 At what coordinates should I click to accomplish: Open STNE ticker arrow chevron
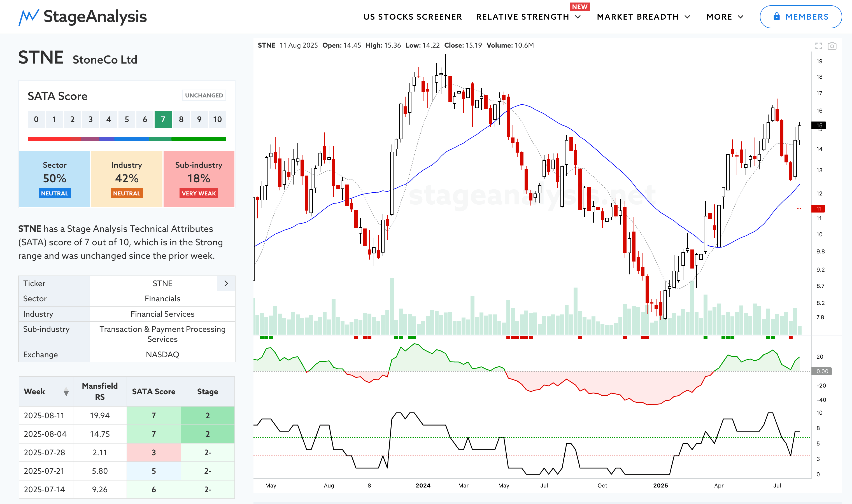point(226,283)
